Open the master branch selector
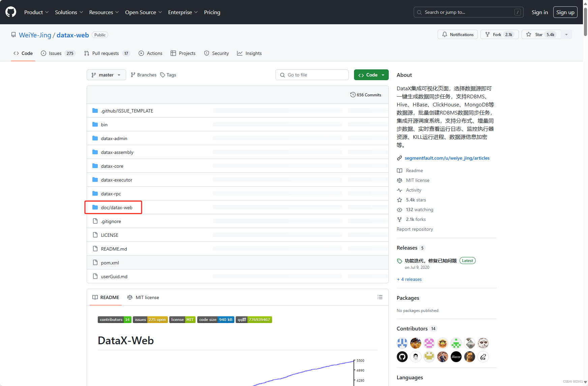 pyautogui.click(x=106, y=75)
